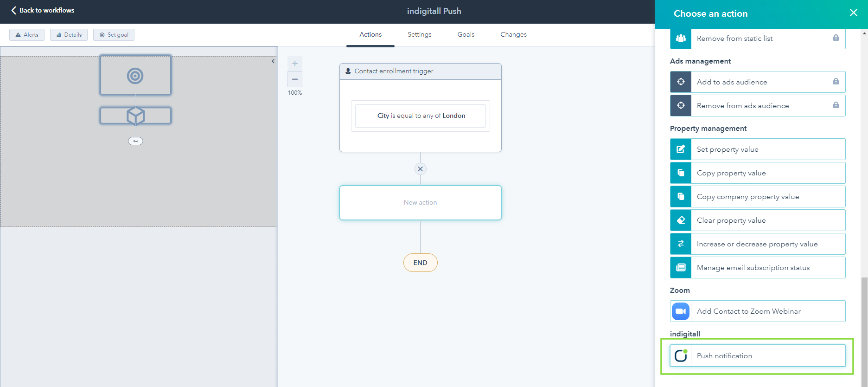Switch to the Goals tab

tap(466, 35)
